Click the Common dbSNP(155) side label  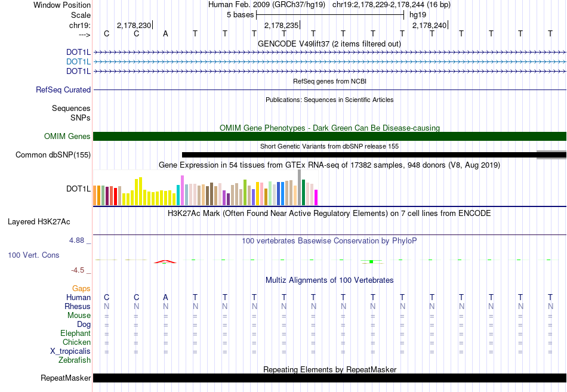click(53, 155)
